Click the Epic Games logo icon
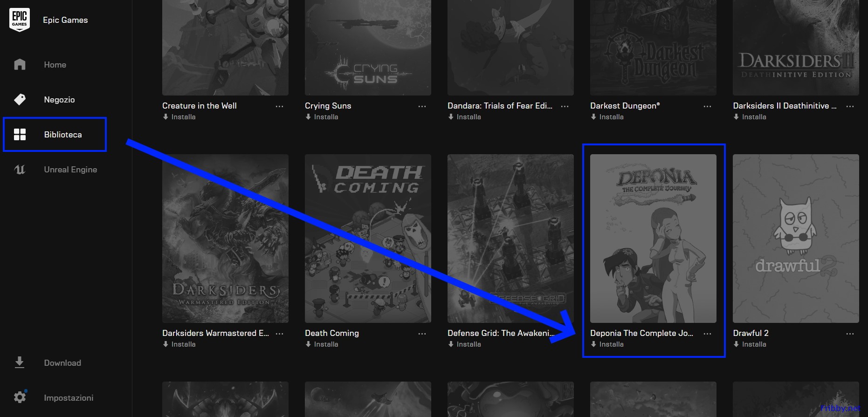This screenshot has width=868, height=417. [20, 20]
